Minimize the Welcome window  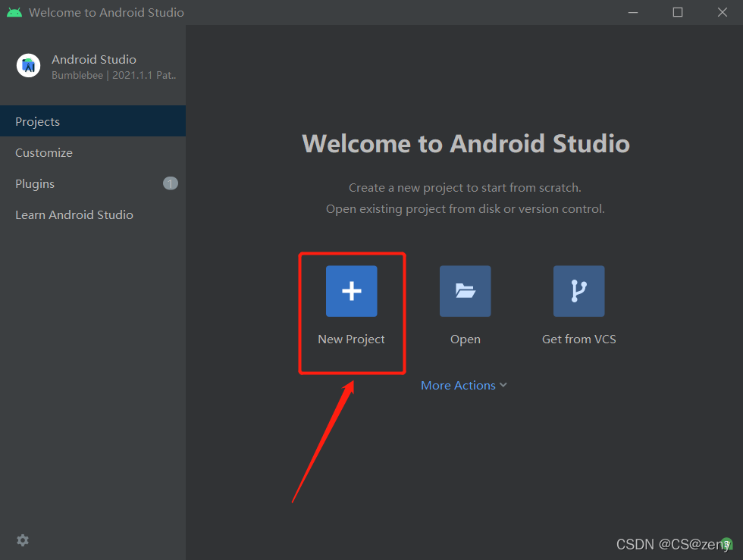pos(633,12)
